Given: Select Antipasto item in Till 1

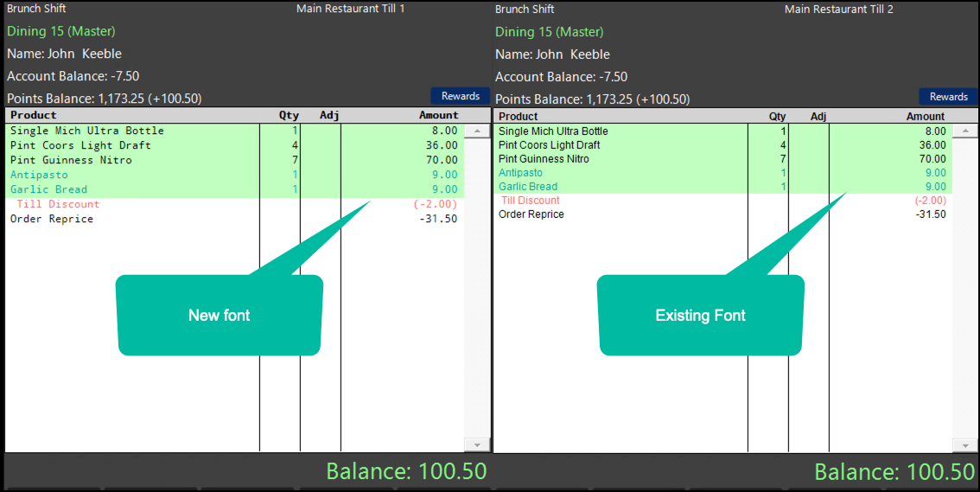Looking at the screenshot, I should coord(234,175).
